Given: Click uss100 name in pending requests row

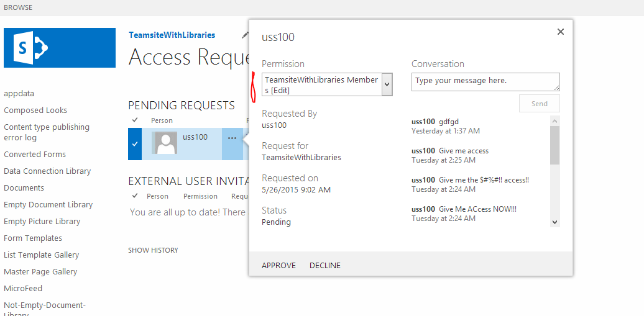Looking at the screenshot, I should [195, 137].
